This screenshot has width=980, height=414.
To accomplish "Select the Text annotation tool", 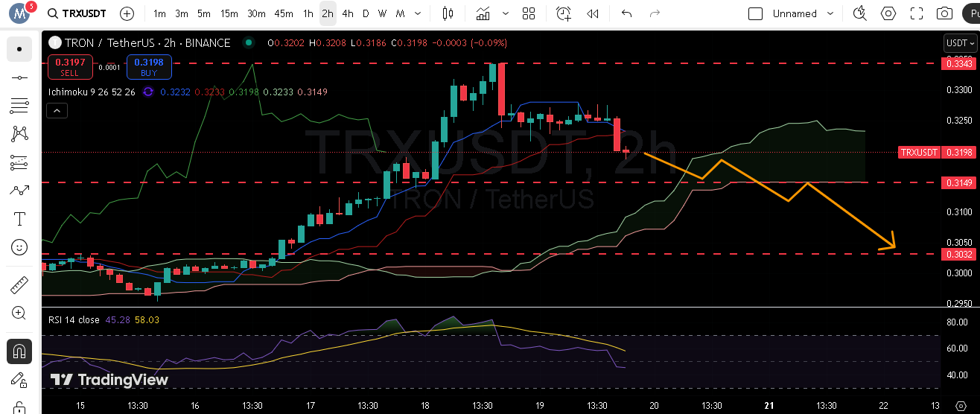I will pos(19,219).
